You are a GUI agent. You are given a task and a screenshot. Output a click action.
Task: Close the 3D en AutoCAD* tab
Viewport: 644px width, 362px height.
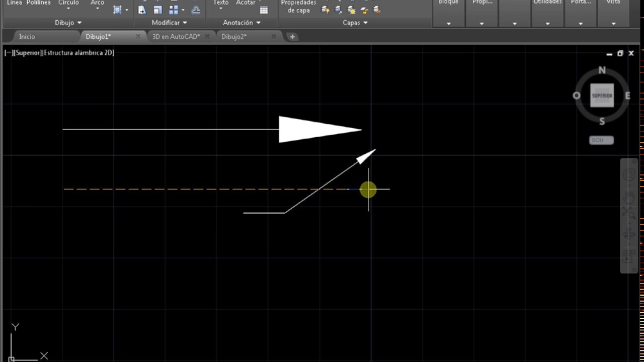coord(208,37)
